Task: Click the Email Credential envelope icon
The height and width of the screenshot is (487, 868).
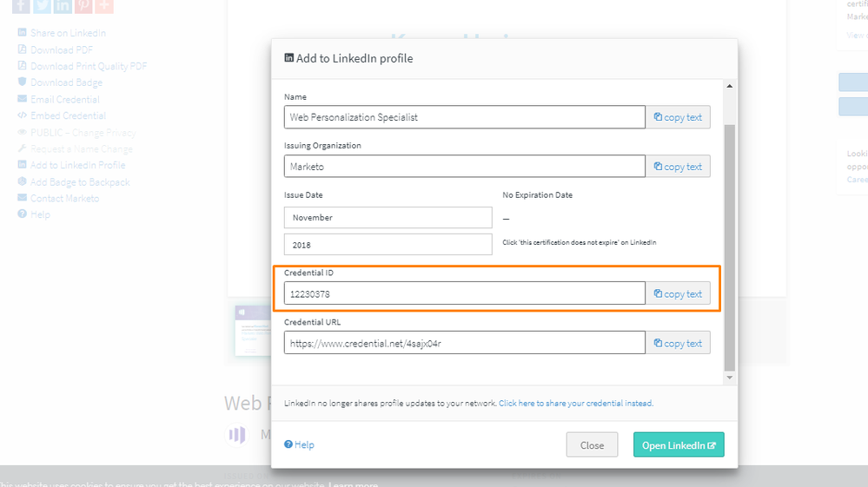Action: 22,98
